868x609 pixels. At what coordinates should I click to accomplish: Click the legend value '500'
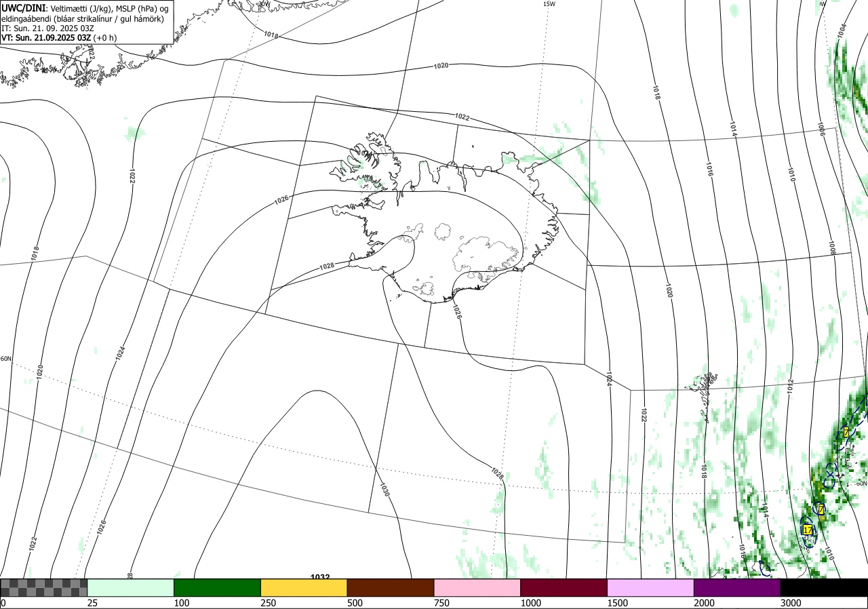point(355,603)
